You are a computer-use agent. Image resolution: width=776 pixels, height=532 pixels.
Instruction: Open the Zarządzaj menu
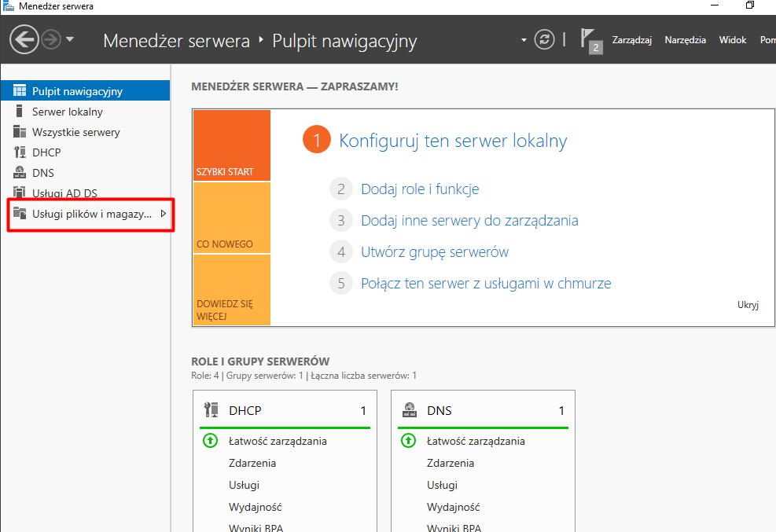pos(633,40)
